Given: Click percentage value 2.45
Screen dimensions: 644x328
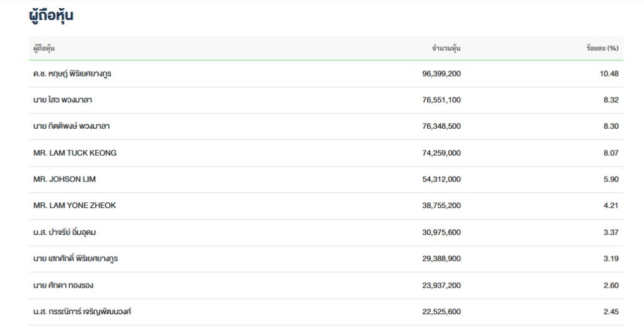Looking at the screenshot, I should click(611, 312).
